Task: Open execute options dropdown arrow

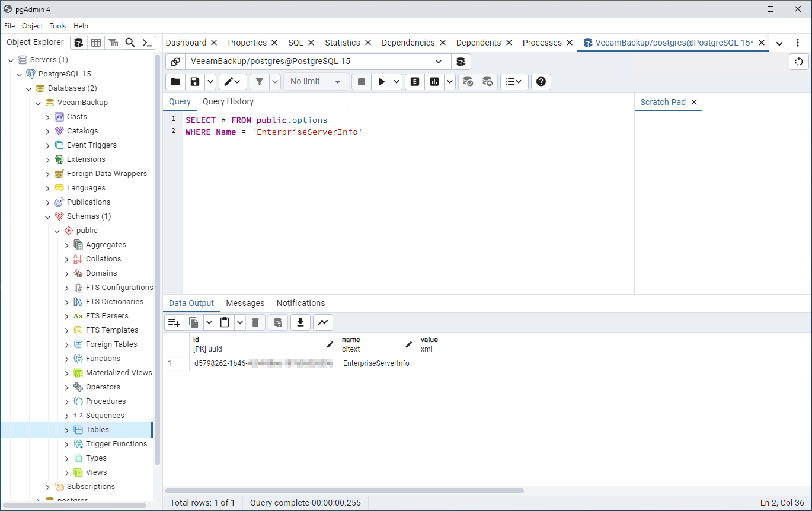Action: (x=397, y=82)
